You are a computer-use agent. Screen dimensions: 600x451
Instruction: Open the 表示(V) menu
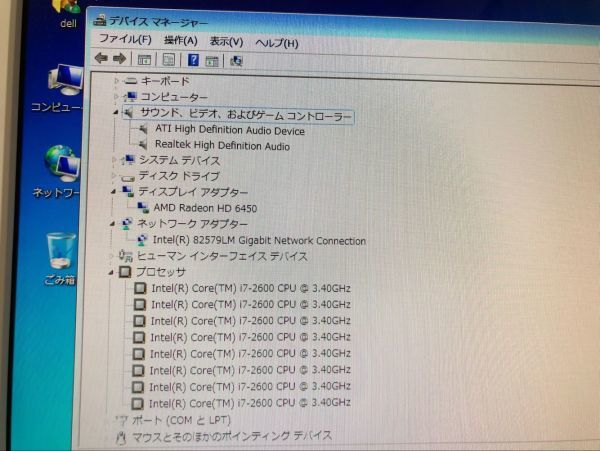226,41
